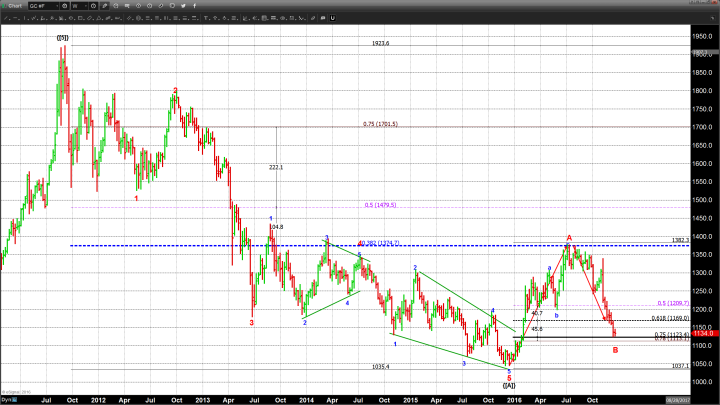Select the blue dashed 0.382 horizontal line

click(x=200, y=246)
